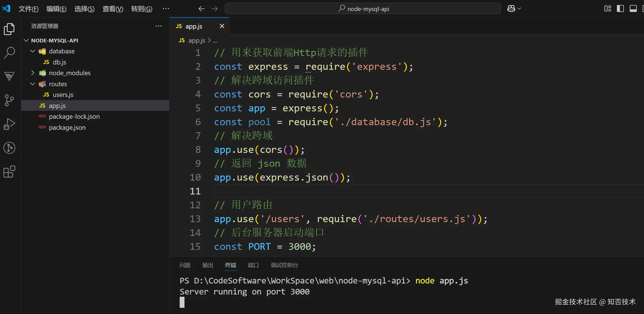The height and width of the screenshot is (314, 644).
Task: Click the Copilot chat icon
Action: [511, 9]
